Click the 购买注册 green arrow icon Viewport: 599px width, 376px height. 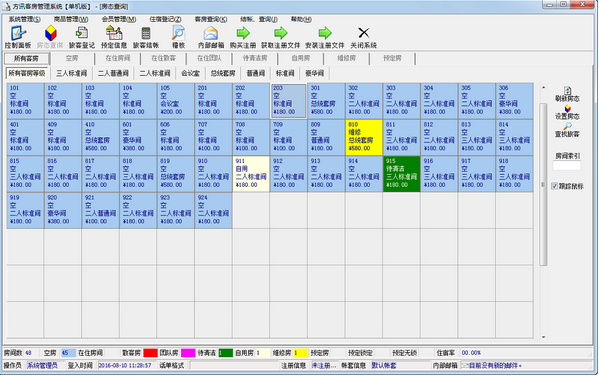click(243, 33)
